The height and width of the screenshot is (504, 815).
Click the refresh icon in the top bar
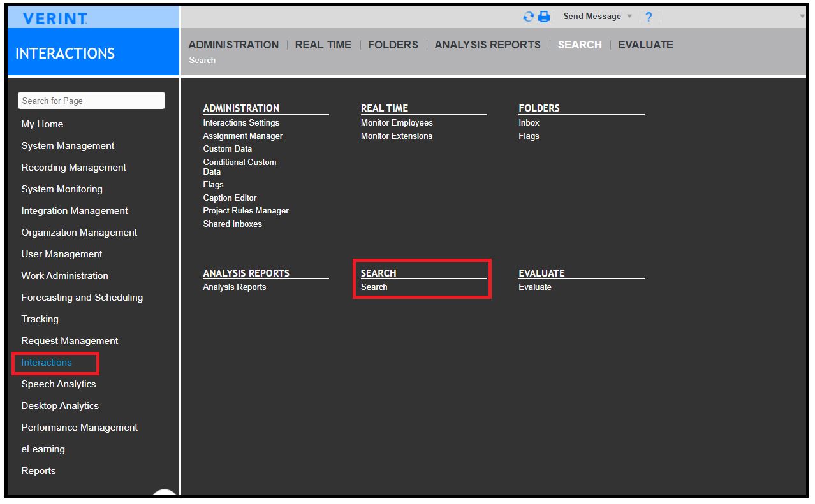pos(528,17)
